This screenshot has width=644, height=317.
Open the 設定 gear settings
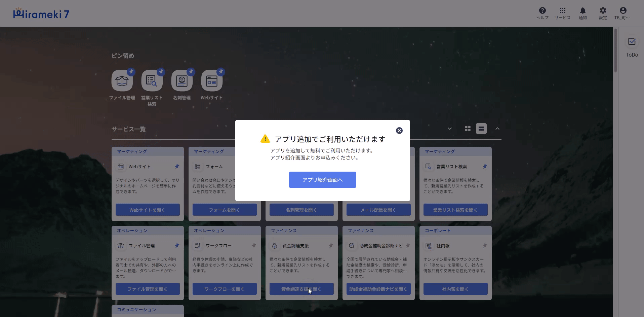[x=603, y=13]
